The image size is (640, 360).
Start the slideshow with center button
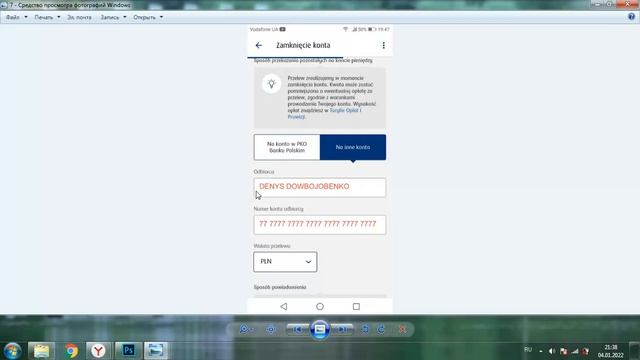click(320, 329)
